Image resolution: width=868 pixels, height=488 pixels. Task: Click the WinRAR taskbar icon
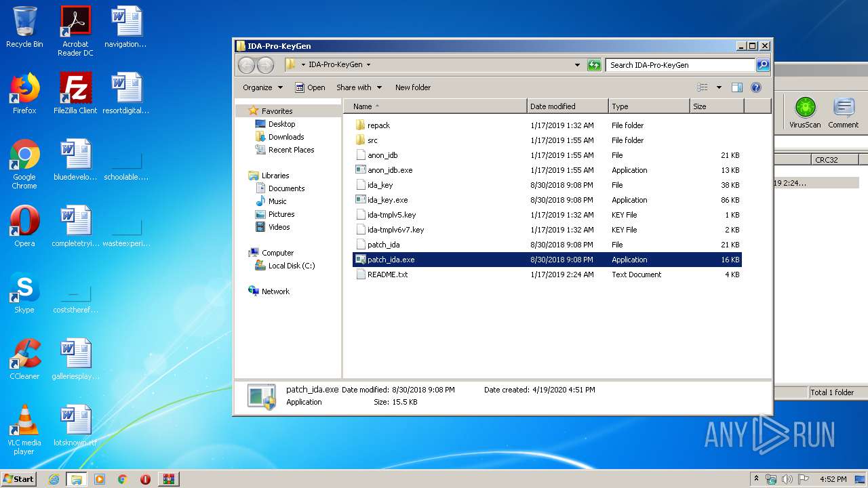point(168,479)
